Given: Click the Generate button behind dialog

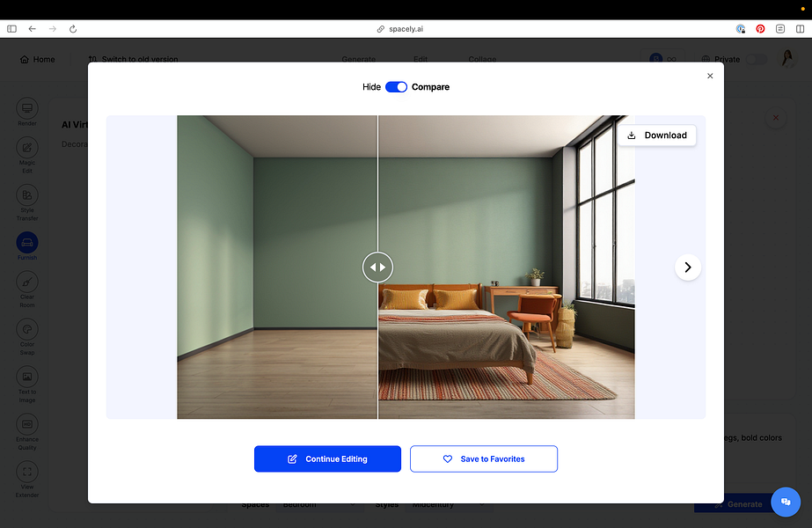Looking at the screenshot, I should click(x=737, y=504).
